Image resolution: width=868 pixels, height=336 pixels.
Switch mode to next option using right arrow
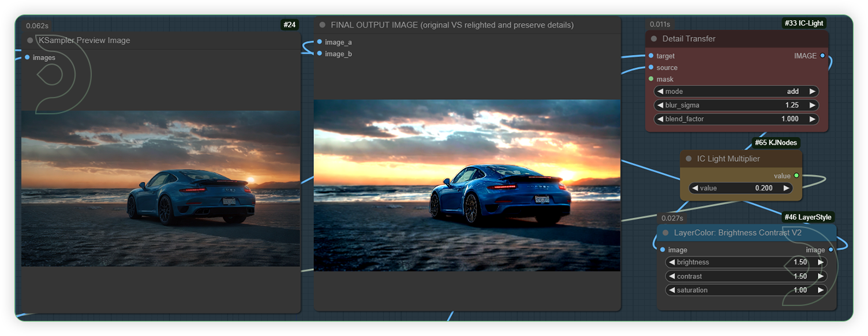(812, 91)
